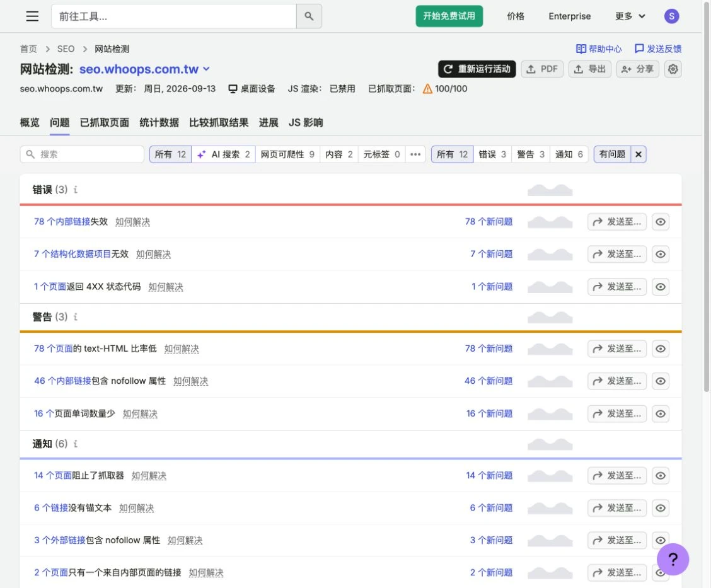Open 发送至 for 7 个结构化数据项目
This screenshot has width=711, height=588.
tap(617, 255)
